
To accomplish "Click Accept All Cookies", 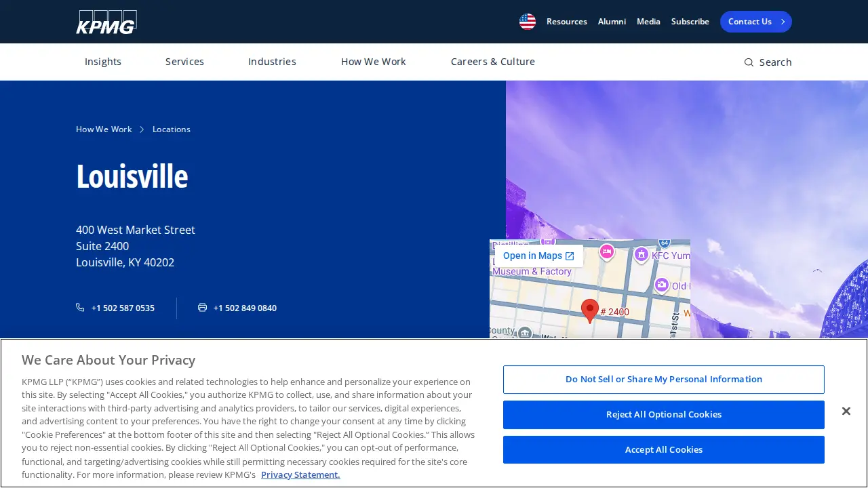I will [x=664, y=450].
